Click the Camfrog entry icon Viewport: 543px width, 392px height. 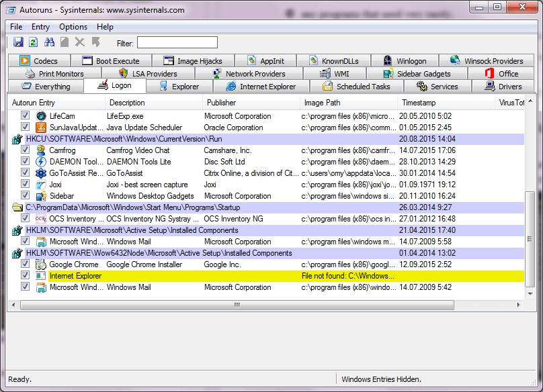tap(41, 150)
